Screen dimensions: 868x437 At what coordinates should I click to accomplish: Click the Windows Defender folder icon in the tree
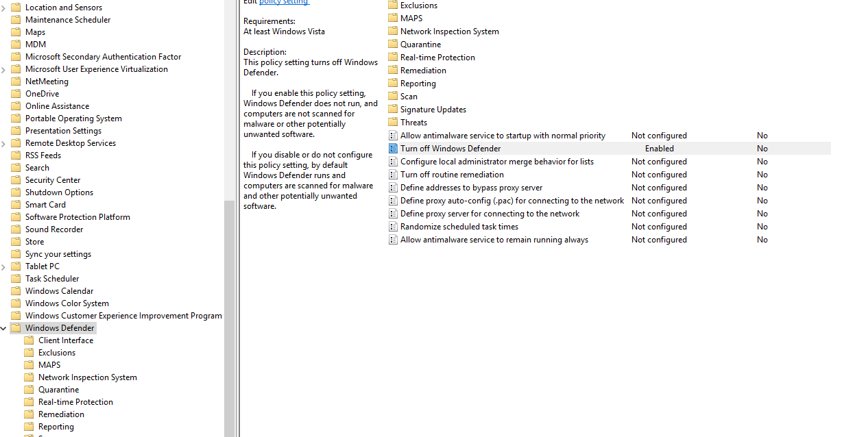(16, 328)
